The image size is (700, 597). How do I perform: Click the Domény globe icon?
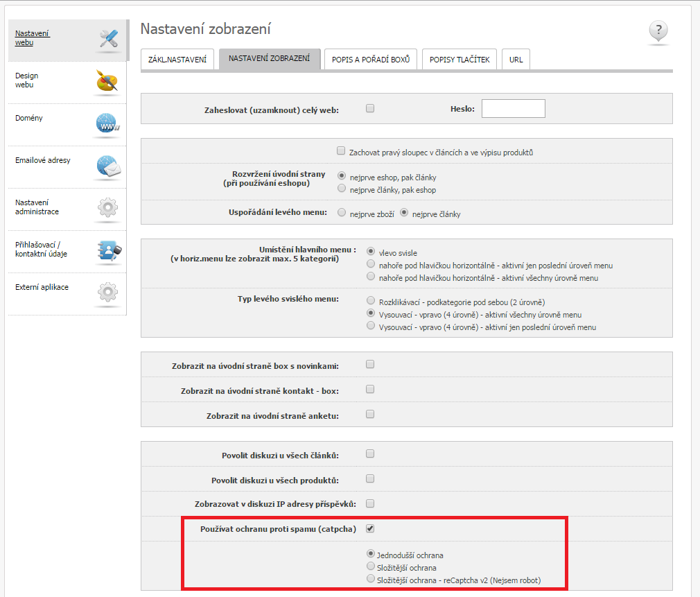[108, 124]
